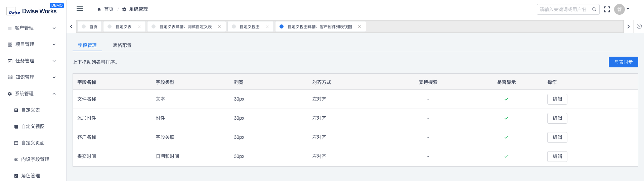Switch to the 表格配置 tab
This screenshot has width=644, height=181.
click(122, 45)
